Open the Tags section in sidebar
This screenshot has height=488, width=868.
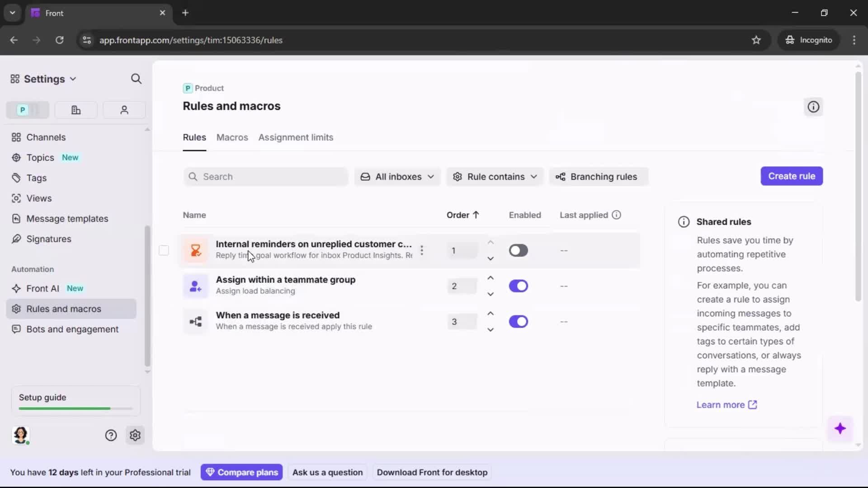click(x=36, y=178)
